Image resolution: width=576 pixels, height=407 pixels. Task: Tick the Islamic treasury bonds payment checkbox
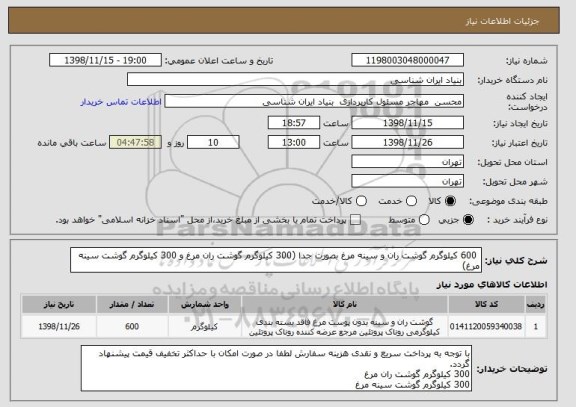click(355, 220)
